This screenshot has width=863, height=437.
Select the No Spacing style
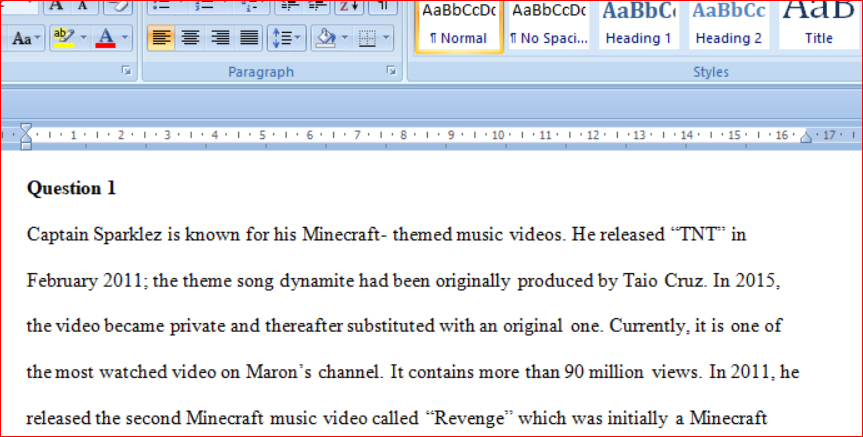[x=549, y=25]
